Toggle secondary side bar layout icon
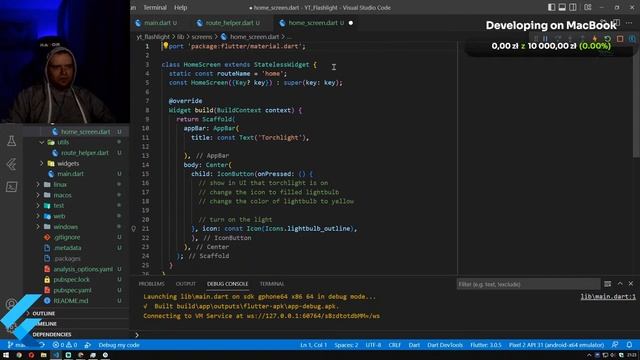The image size is (640, 360). point(573,7)
